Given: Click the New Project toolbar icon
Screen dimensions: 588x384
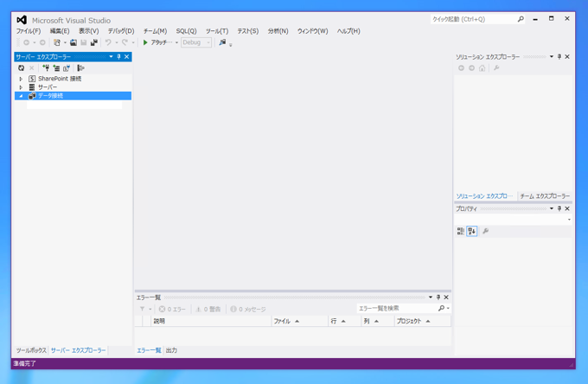Looking at the screenshot, I should tap(56, 42).
